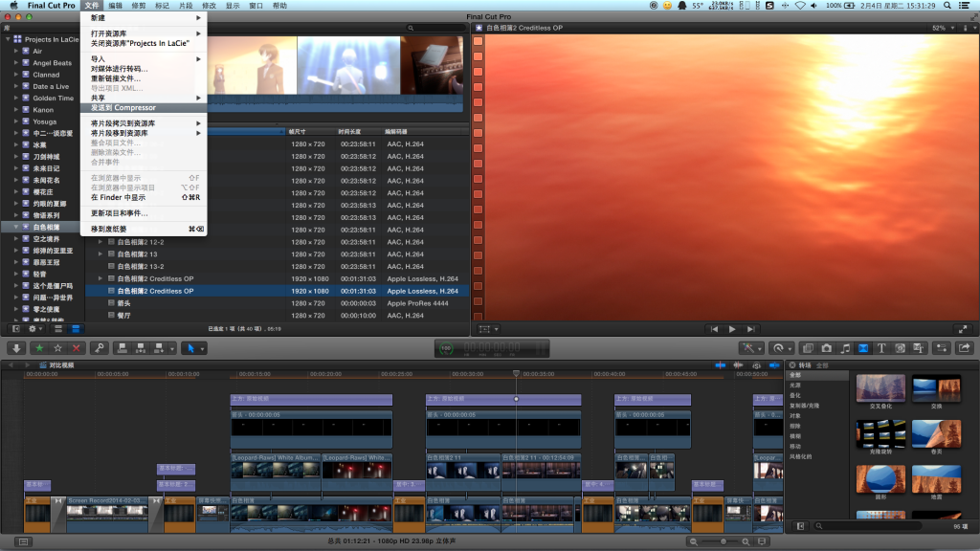Open the Titles browser T icon
The height and width of the screenshot is (551, 980).
click(x=881, y=347)
